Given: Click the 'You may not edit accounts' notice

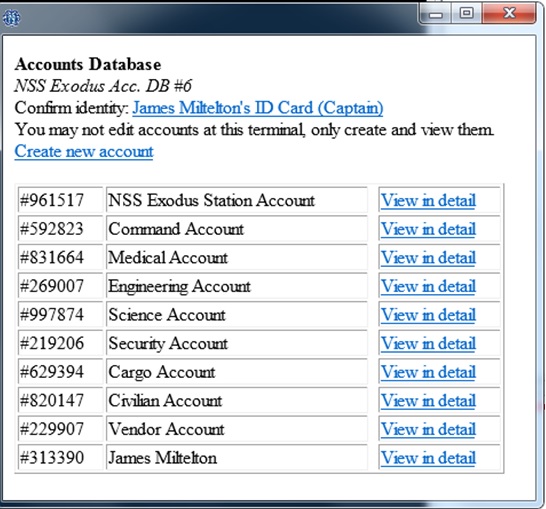Looking at the screenshot, I should coord(254,130).
